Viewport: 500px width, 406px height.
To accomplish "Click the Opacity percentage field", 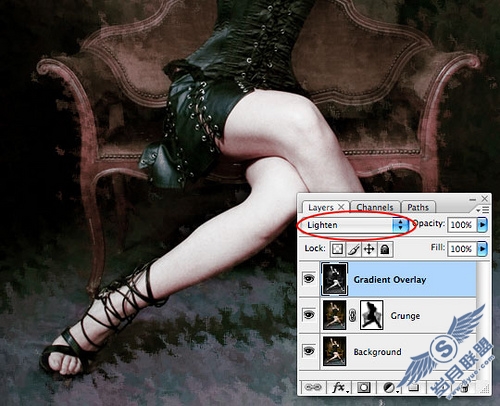I will point(462,225).
